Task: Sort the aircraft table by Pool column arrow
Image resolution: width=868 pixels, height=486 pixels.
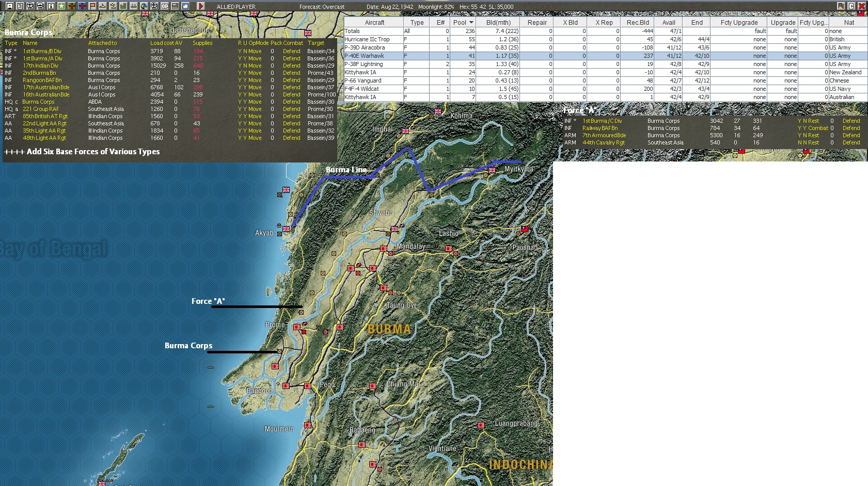Action: 471,23
